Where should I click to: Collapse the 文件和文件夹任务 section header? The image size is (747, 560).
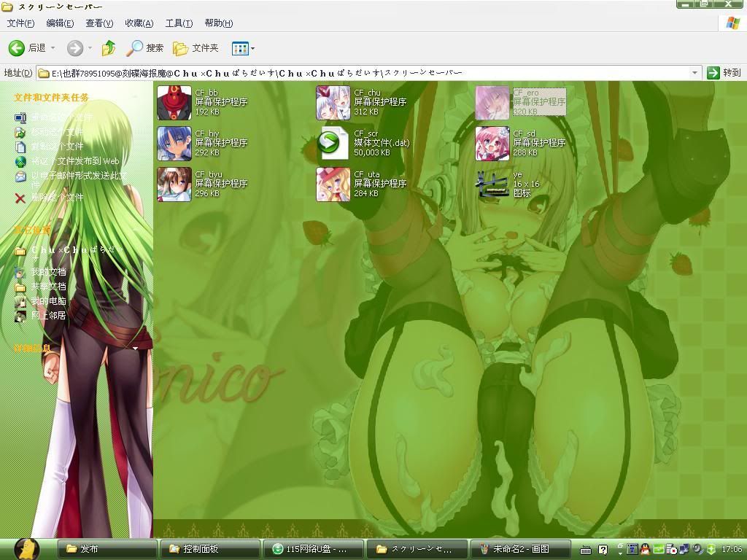tap(52, 98)
